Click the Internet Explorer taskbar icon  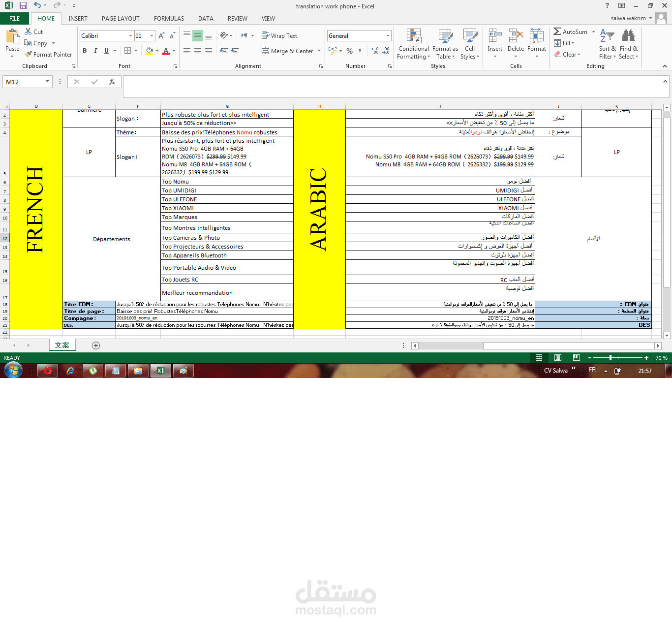(70, 371)
